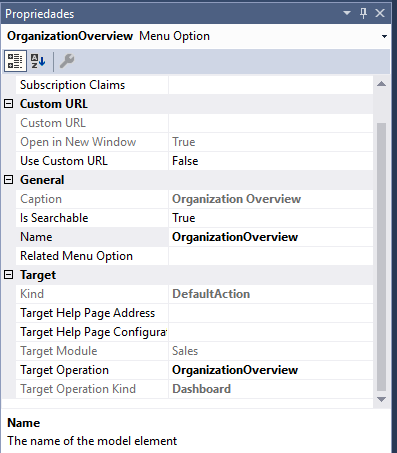The width and height of the screenshot is (397, 453).
Task: Click the General category header text
Action: [x=42, y=180]
